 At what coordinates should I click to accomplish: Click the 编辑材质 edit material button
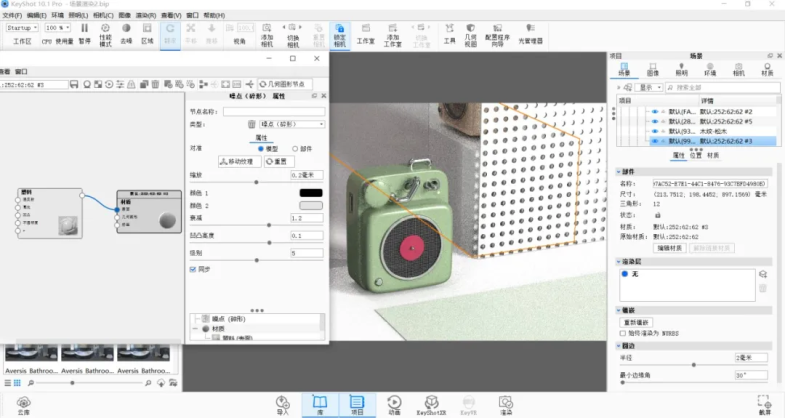[669, 247]
